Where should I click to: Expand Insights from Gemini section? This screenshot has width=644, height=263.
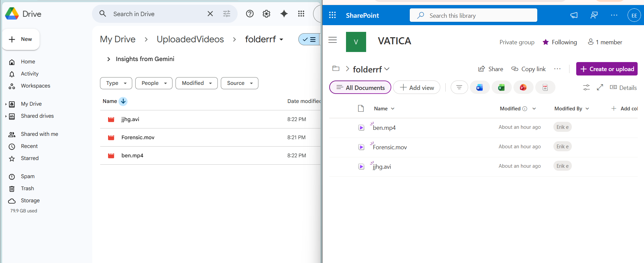coord(108,59)
